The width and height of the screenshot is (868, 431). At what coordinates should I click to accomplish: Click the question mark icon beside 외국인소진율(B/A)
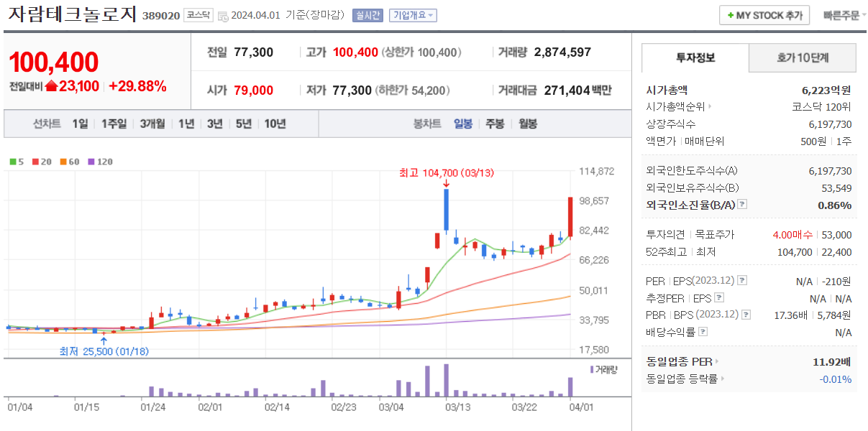pyautogui.click(x=742, y=205)
